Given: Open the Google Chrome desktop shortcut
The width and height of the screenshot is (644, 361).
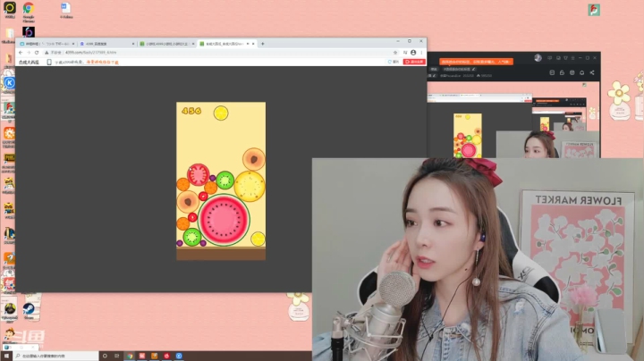Looking at the screenshot, I should (x=29, y=11).
